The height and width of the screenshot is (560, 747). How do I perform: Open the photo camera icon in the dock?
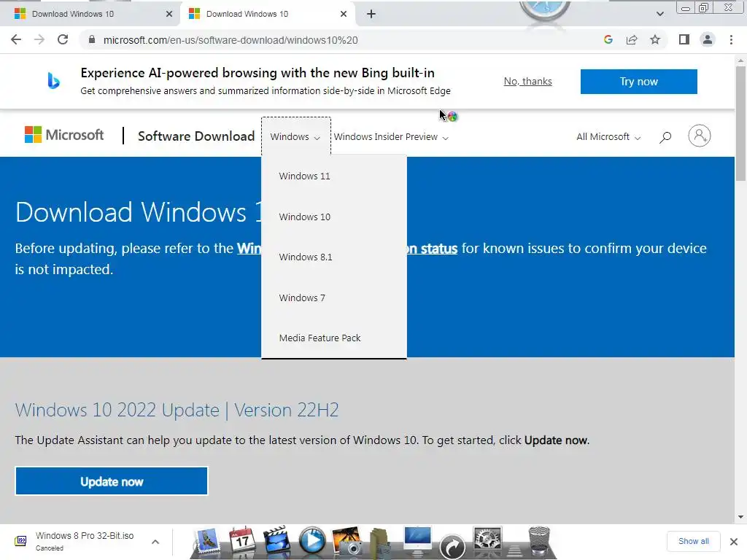(347, 542)
